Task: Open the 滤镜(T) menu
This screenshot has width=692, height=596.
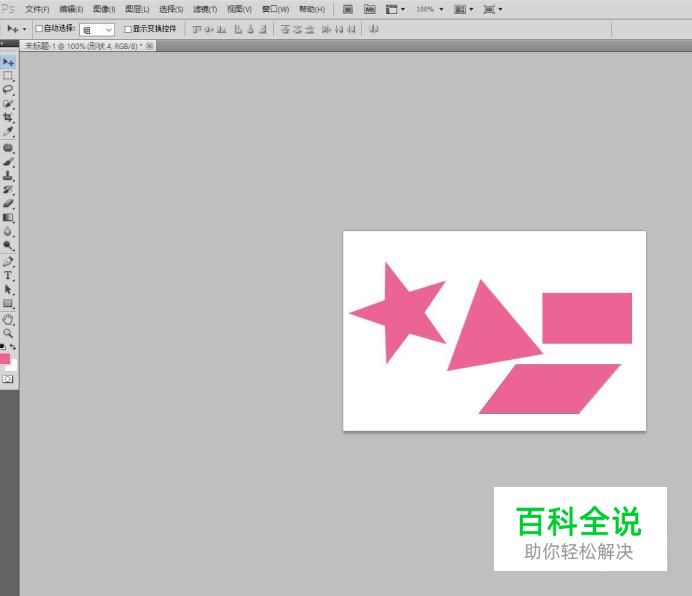Action: 205,9
